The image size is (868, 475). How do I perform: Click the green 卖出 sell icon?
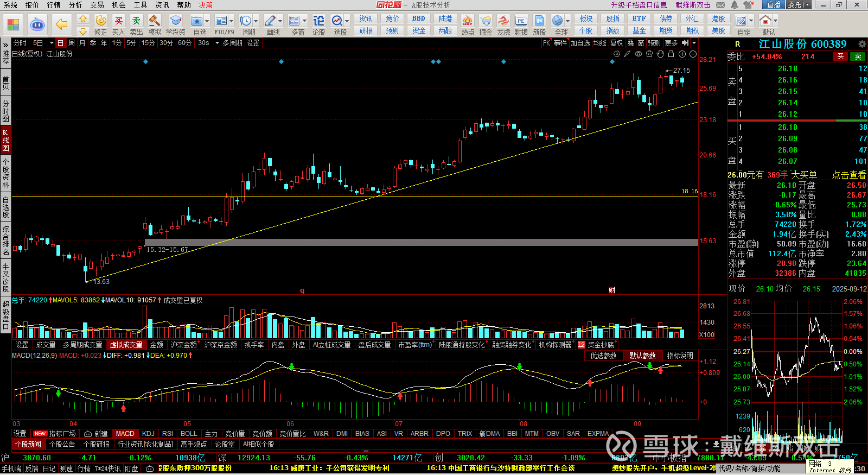coord(136,22)
